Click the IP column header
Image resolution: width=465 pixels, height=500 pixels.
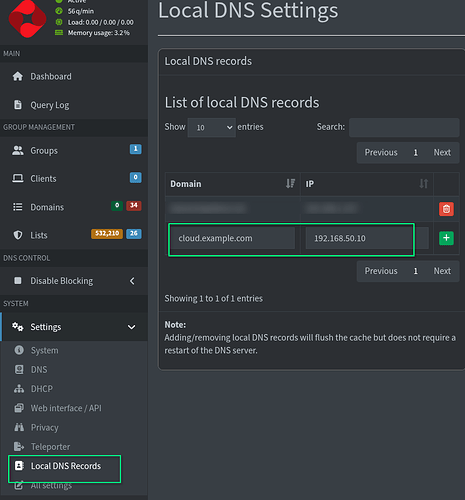click(367, 184)
